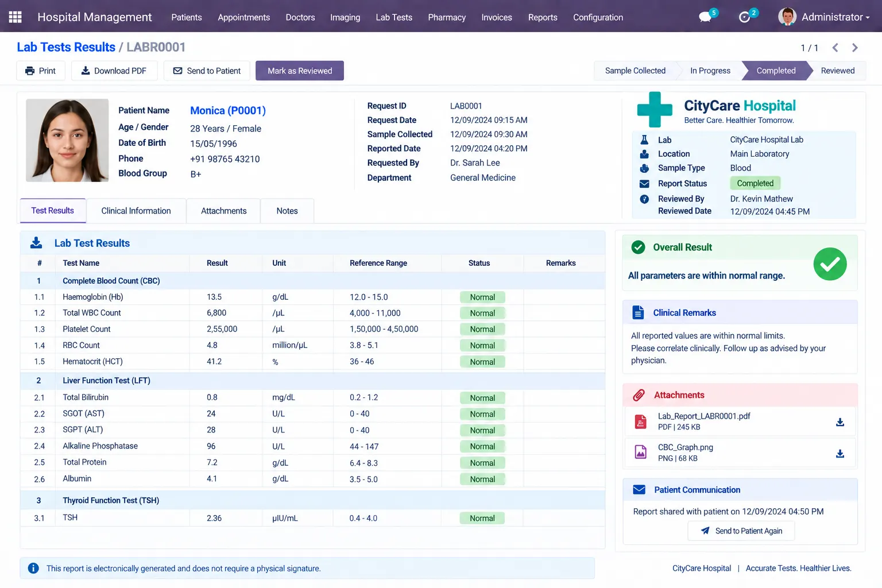882x588 pixels.
Task: Click the download icon beside Lab Test Results
Action: [36, 243]
